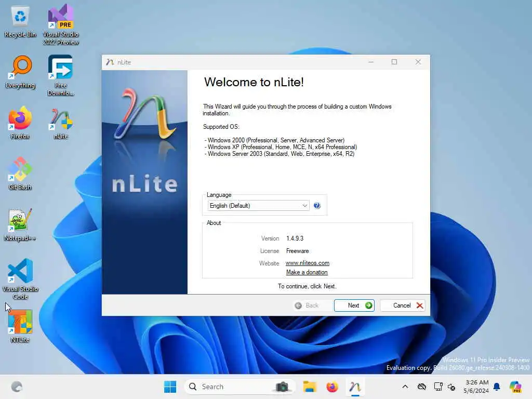The width and height of the screenshot is (532, 399).
Task: Click the camera icon in search box
Action: [x=282, y=387]
